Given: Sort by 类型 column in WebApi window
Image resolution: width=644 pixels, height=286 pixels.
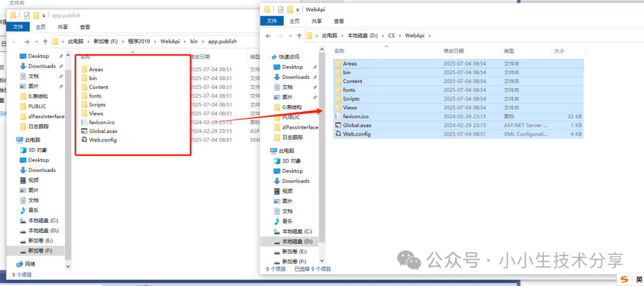Looking at the screenshot, I should pyautogui.click(x=509, y=51).
